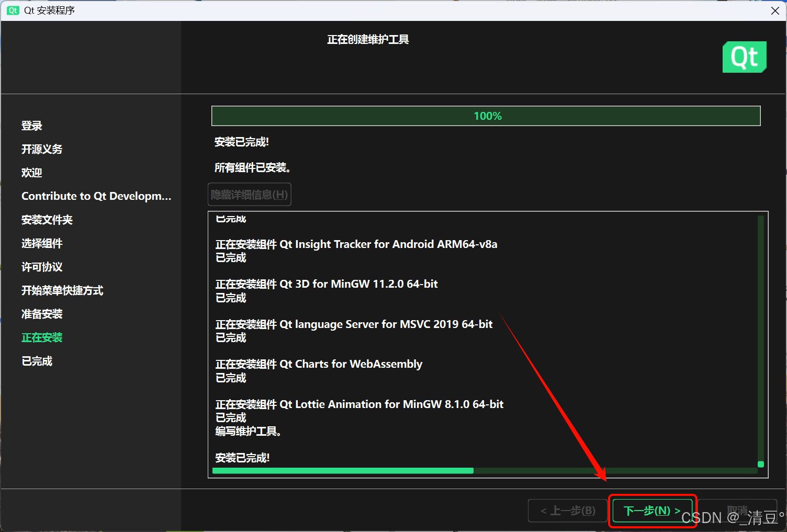Select the 许可协议 step in the sidebar
The height and width of the screenshot is (532, 787).
click(x=42, y=267)
